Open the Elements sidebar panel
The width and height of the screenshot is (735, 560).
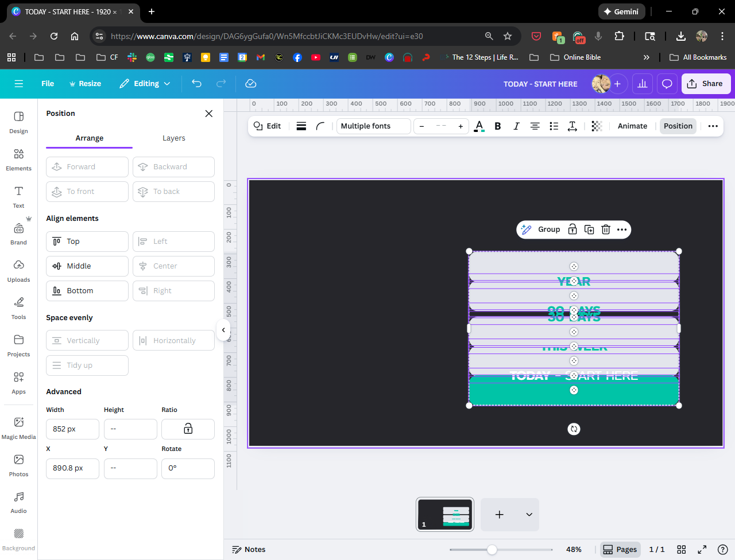click(x=18, y=160)
